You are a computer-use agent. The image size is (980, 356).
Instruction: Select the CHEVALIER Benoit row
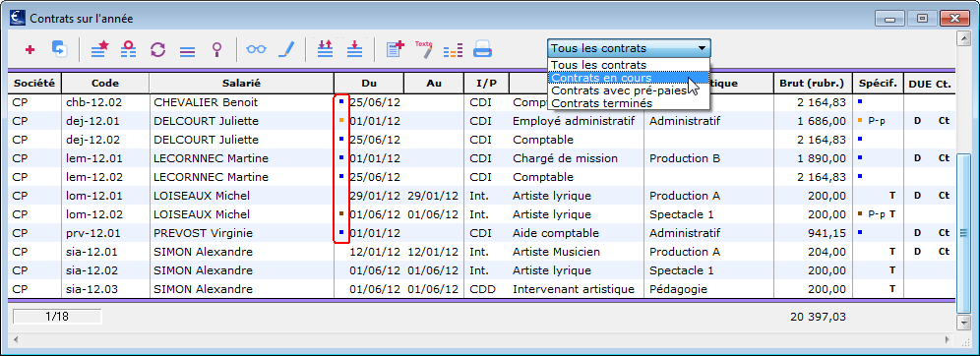click(x=481, y=102)
